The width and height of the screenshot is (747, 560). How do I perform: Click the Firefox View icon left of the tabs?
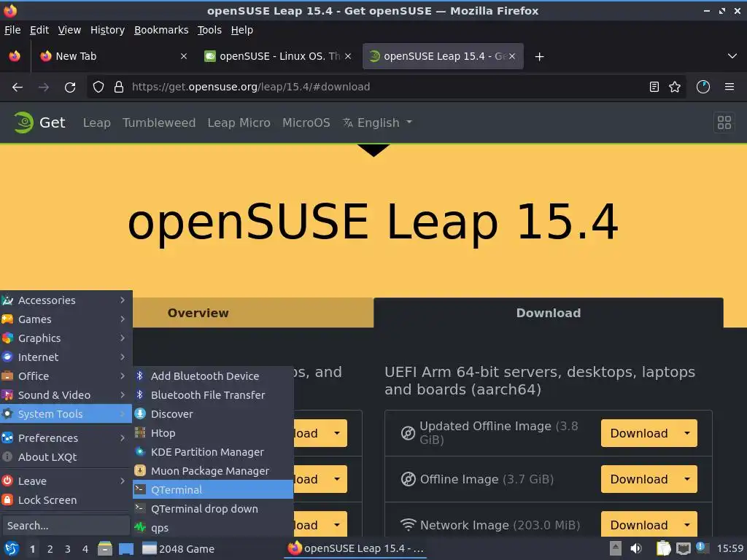pyautogui.click(x=15, y=56)
